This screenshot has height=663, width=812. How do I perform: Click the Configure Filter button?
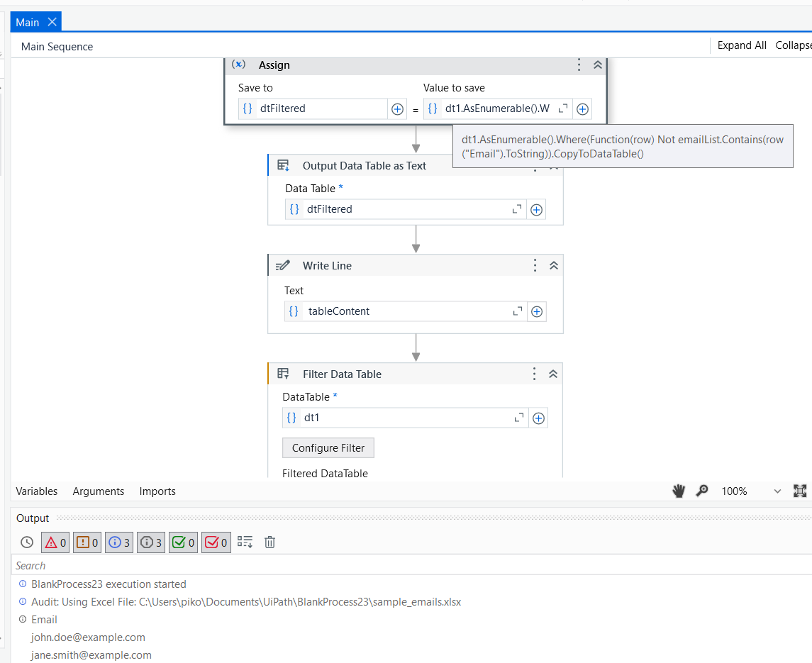pos(328,447)
